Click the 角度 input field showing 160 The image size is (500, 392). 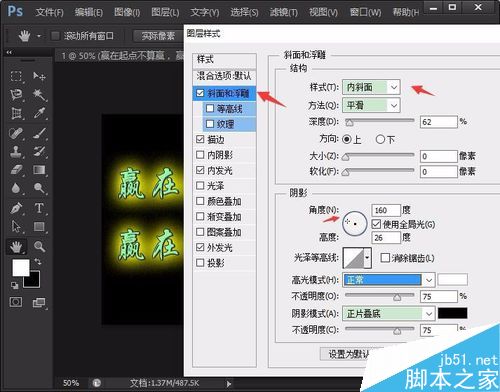pos(386,210)
